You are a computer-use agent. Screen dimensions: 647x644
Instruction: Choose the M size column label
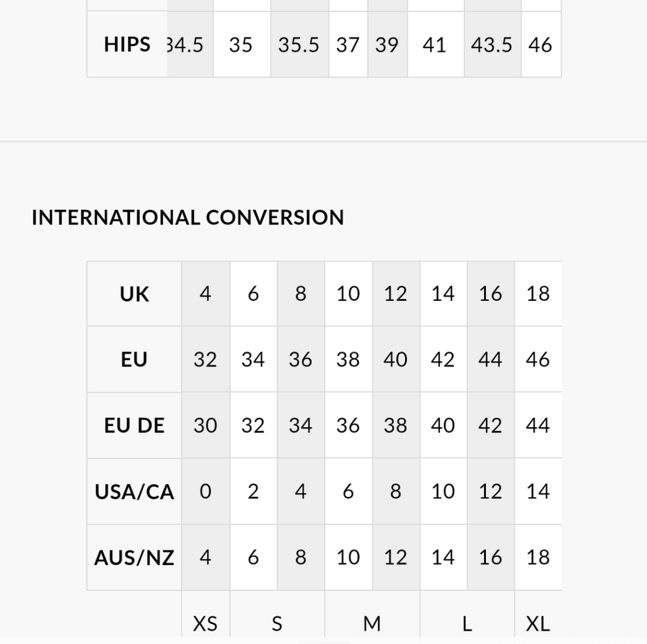[372, 623]
